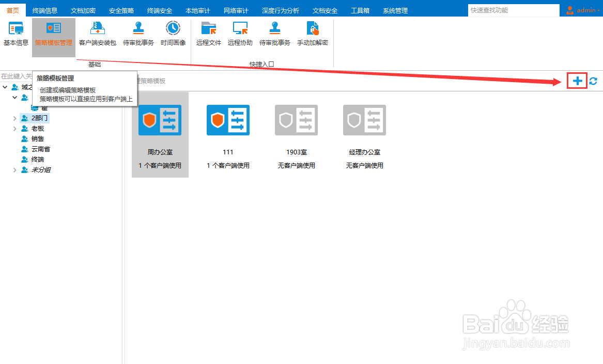Refresh the policy template list
Image resolution: width=603 pixels, height=364 pixels.
click(593, 81)
